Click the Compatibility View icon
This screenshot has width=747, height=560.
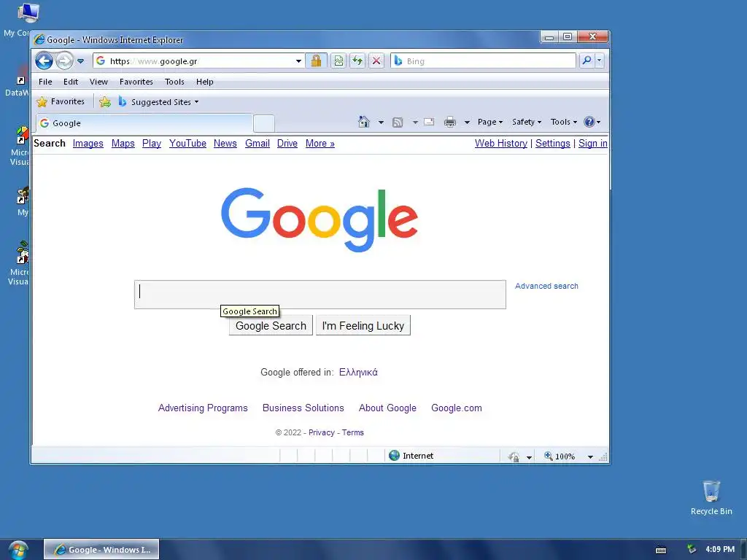tap(338, 61)
